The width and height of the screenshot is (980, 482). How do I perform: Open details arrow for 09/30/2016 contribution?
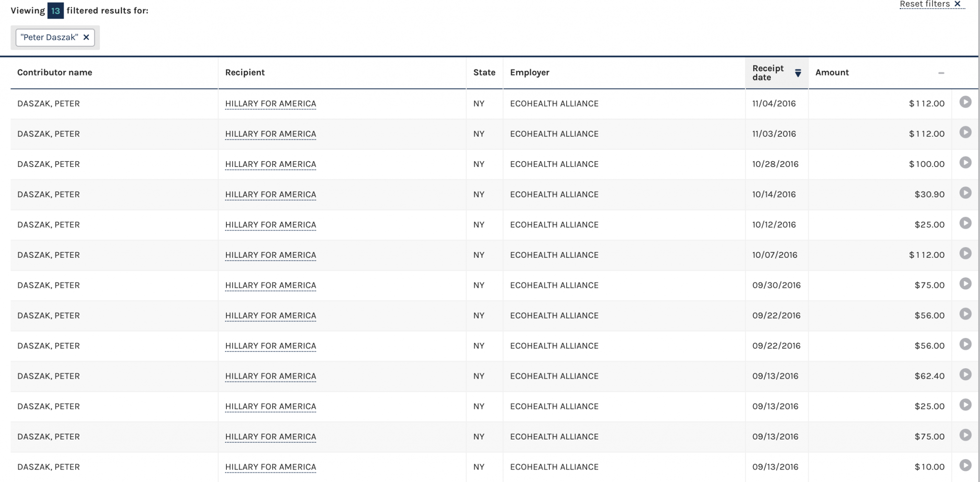click(965, 284)
